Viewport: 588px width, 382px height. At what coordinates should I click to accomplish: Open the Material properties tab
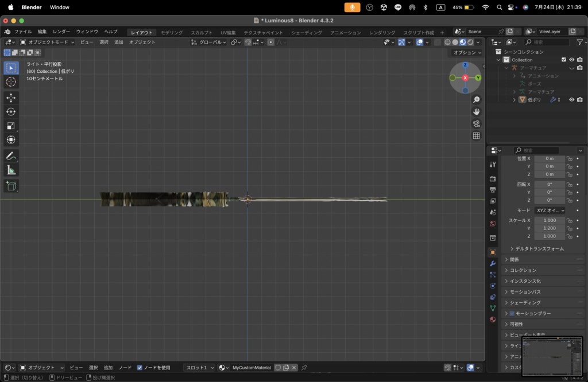[493, 319]
